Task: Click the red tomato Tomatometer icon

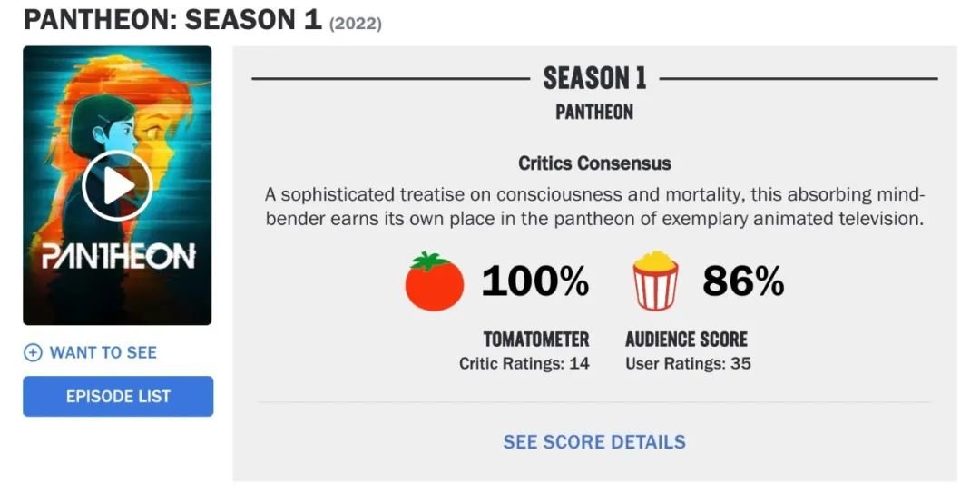Action: [x=434, y=282]
